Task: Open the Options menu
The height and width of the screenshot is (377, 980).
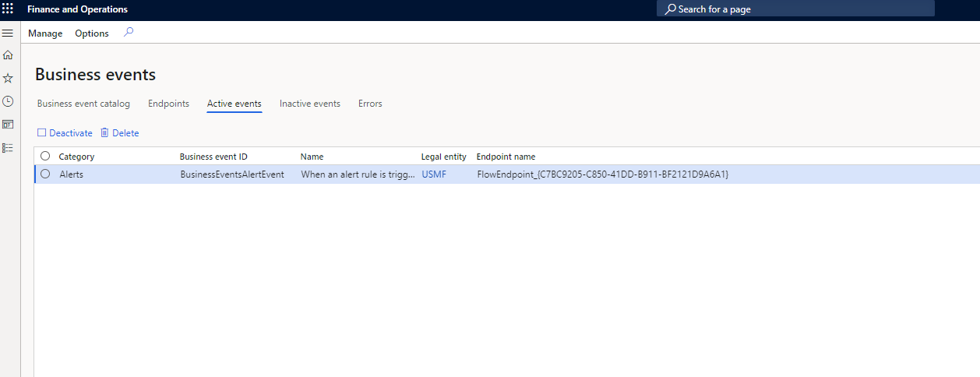Action: (x=92, y=33)
